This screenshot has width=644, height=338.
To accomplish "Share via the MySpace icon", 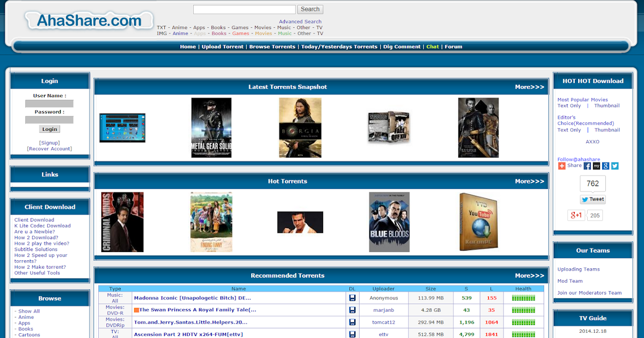I will coord(596,166).
